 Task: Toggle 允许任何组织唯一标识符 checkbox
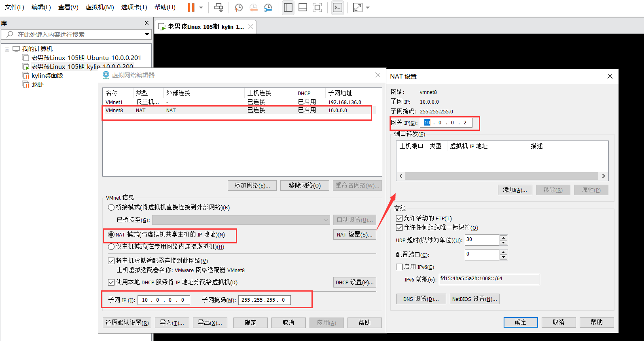click(399, 228)
